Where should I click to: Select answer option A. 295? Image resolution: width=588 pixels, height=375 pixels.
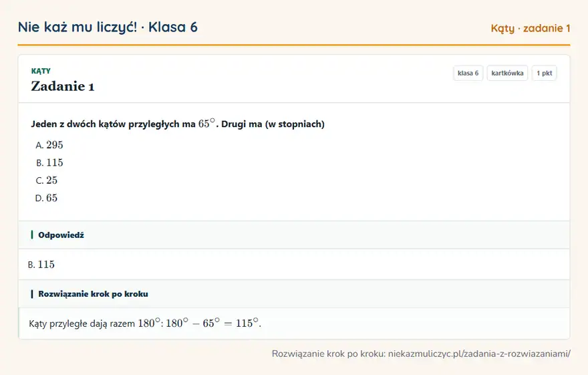point(49,145)
